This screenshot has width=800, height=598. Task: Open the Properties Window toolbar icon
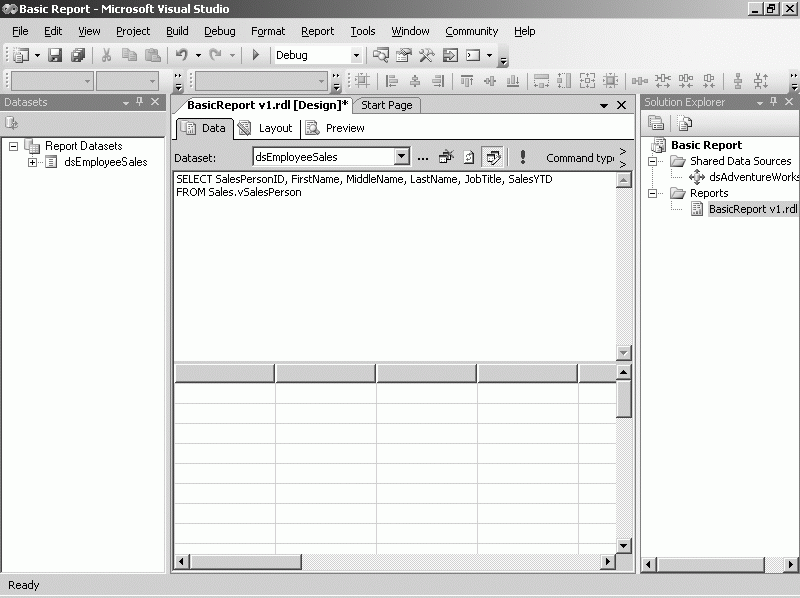[x=404, y=55]
